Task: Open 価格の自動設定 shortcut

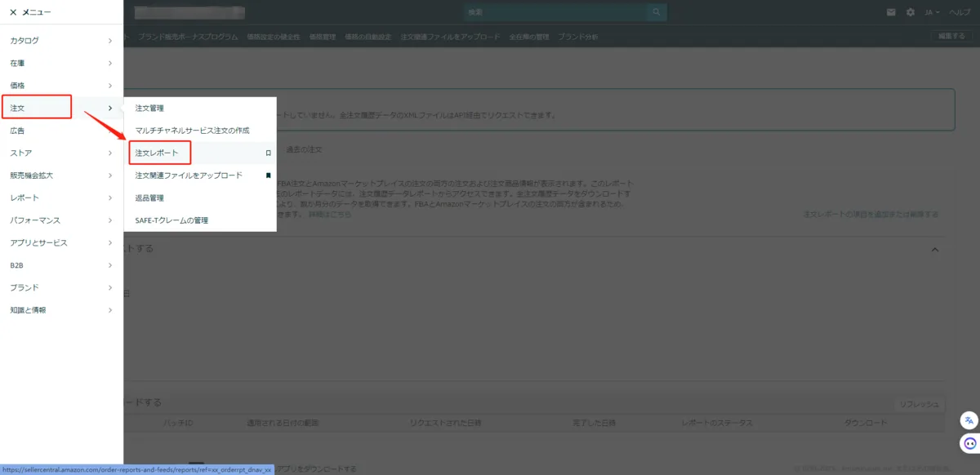Action: (x=367, y=37)
